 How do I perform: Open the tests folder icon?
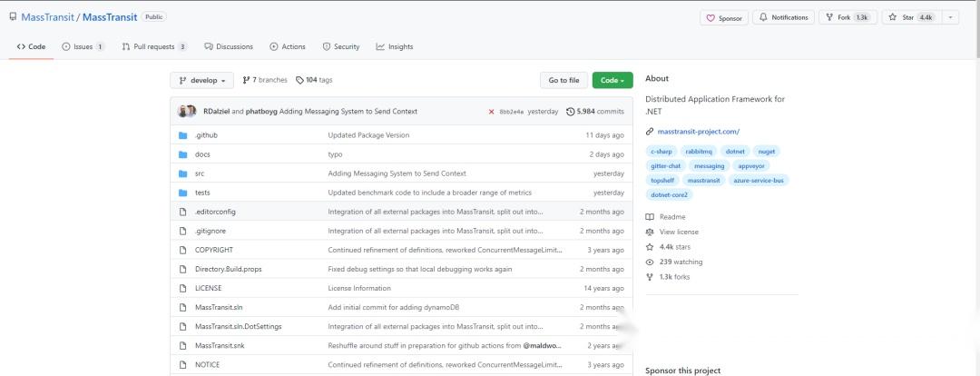183,193
